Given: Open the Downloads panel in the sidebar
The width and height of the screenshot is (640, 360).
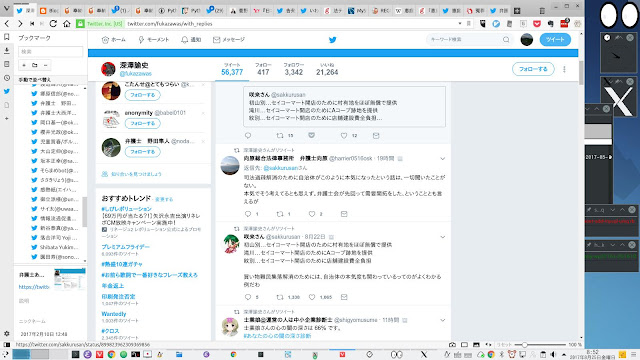Looking at the screenshot, I should [x=7, y=51].
